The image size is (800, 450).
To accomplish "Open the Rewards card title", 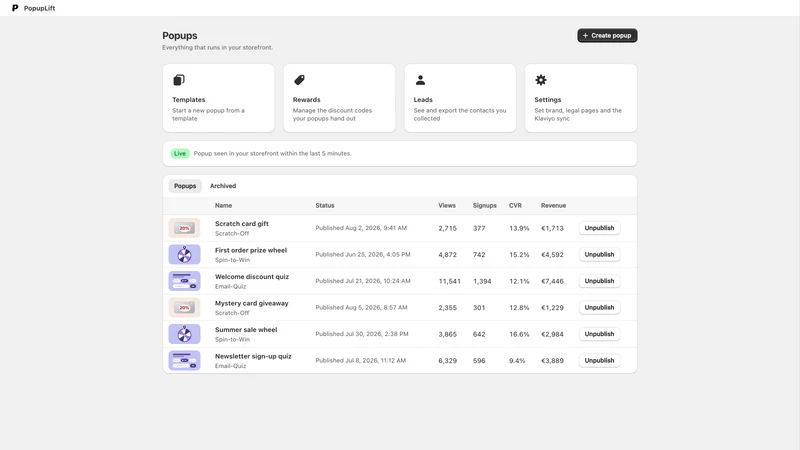I will click(x=307, y=100).
